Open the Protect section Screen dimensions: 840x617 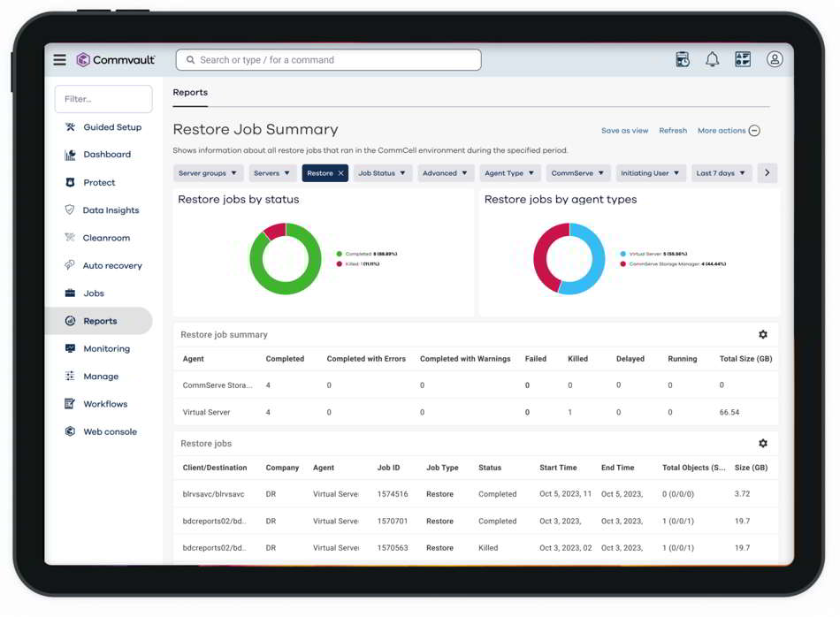click(99, 183)
